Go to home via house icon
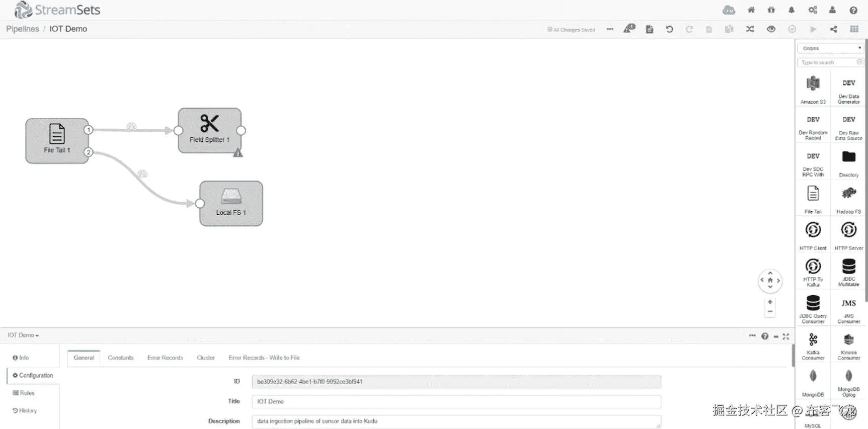This screenshot has height=429, width=868. coord(751,10)
